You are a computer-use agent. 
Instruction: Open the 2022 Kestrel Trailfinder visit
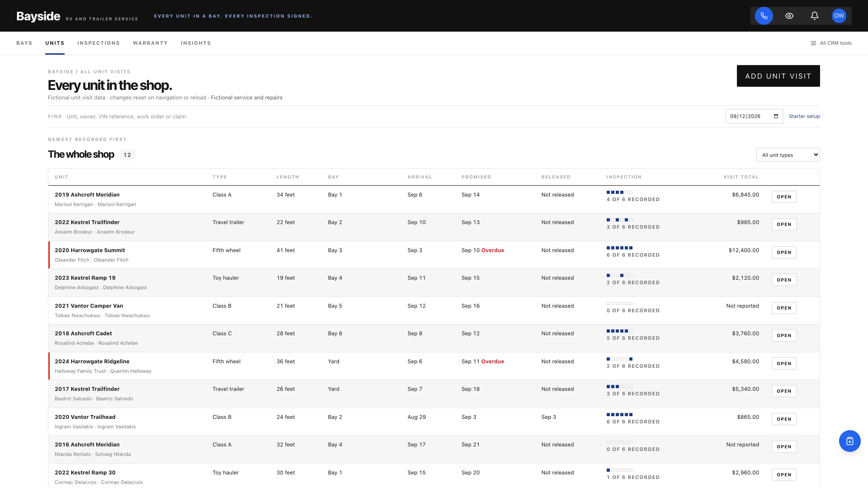coord(784,224)
